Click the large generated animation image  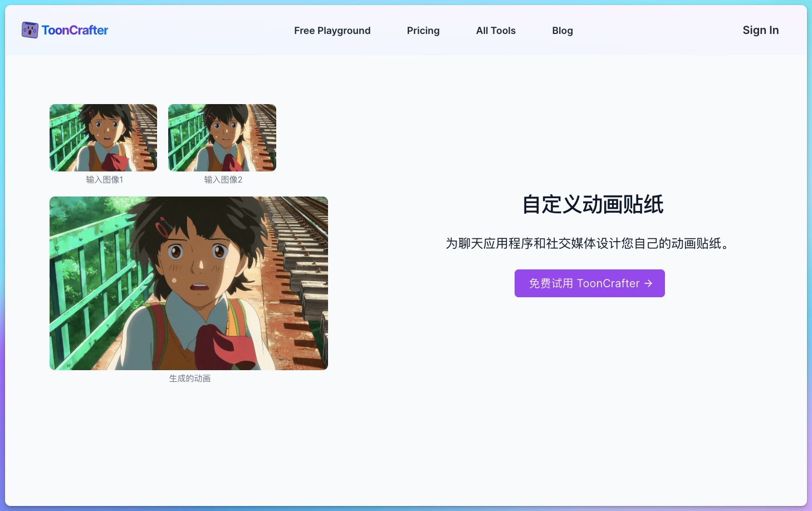(189, 283)
